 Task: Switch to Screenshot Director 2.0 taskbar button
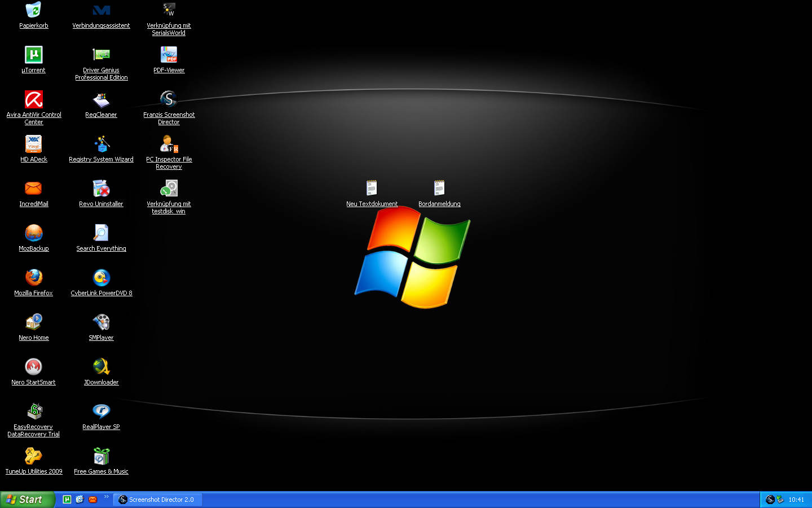[158, 500]
